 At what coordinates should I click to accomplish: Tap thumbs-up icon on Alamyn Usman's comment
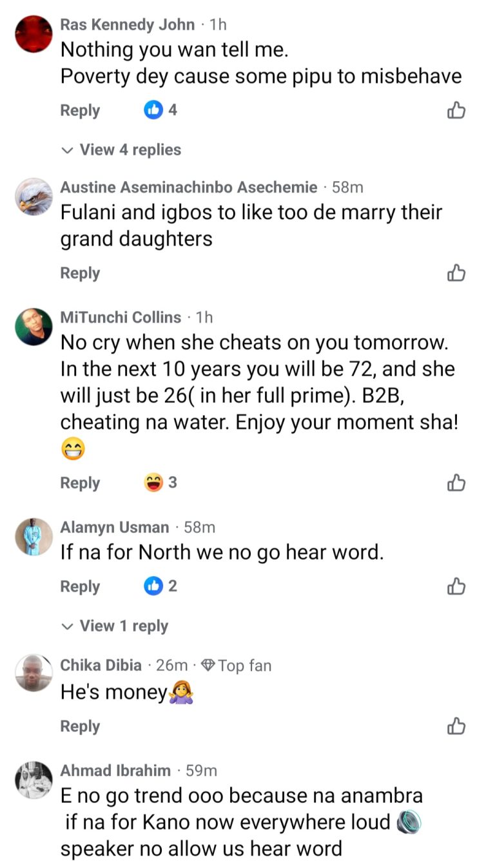456,586
